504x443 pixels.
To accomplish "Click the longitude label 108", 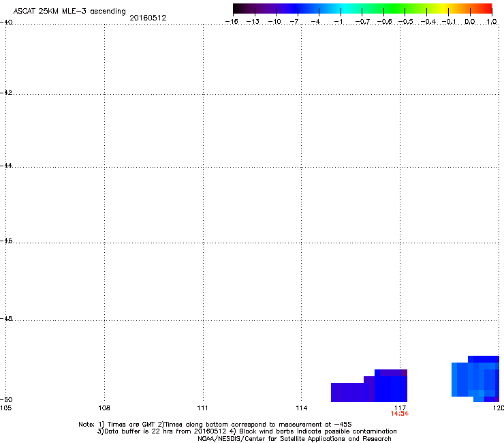I will [104, 408].
